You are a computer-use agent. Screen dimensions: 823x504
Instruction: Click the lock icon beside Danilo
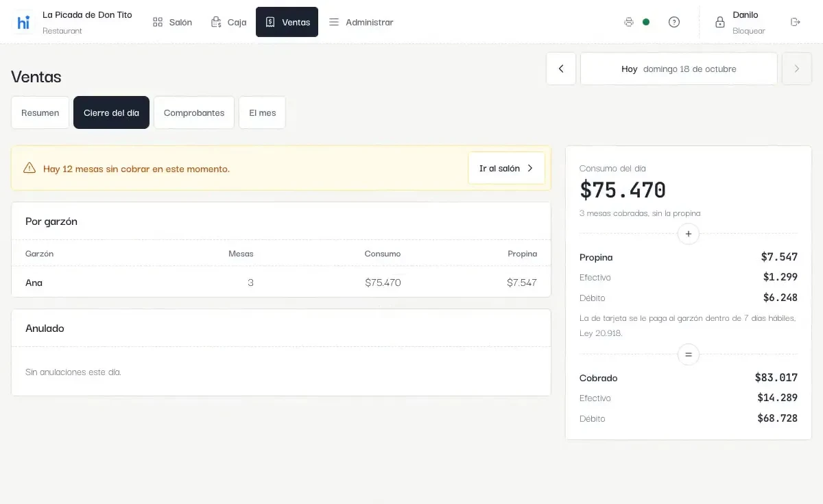tap(720, 22)
